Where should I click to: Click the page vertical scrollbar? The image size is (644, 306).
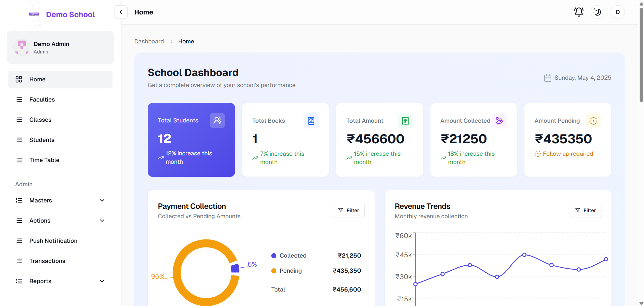point(641,55)
